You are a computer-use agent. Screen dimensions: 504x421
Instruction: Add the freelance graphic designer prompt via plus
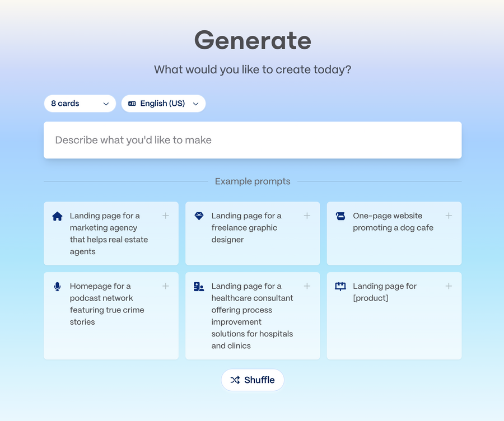click(307, 215)
